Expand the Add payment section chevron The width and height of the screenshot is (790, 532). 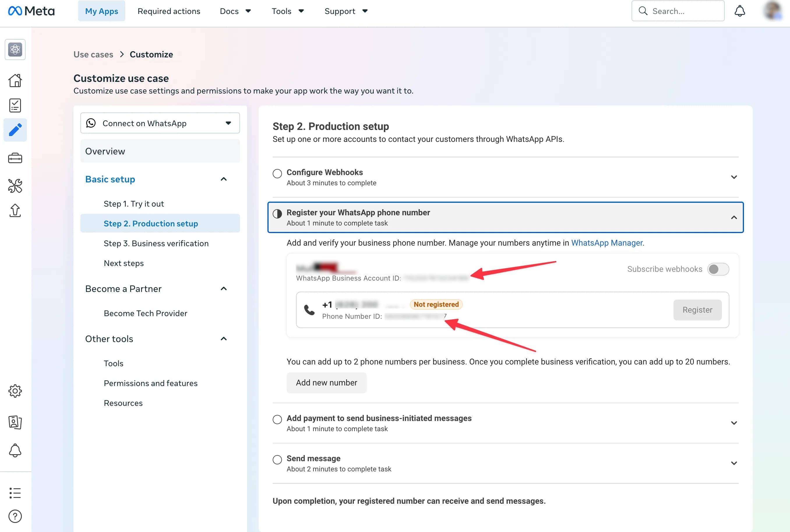pyautogui.click(x=734, y=423)
